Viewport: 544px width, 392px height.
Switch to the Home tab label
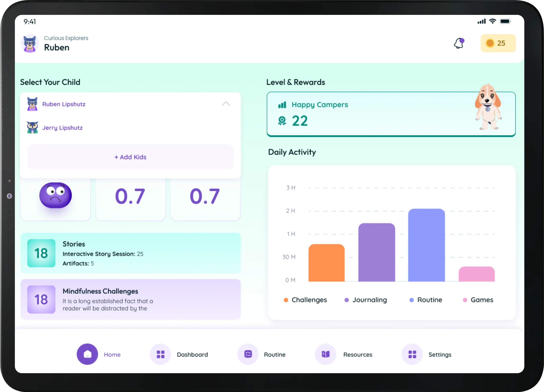[x=112, y=355]
